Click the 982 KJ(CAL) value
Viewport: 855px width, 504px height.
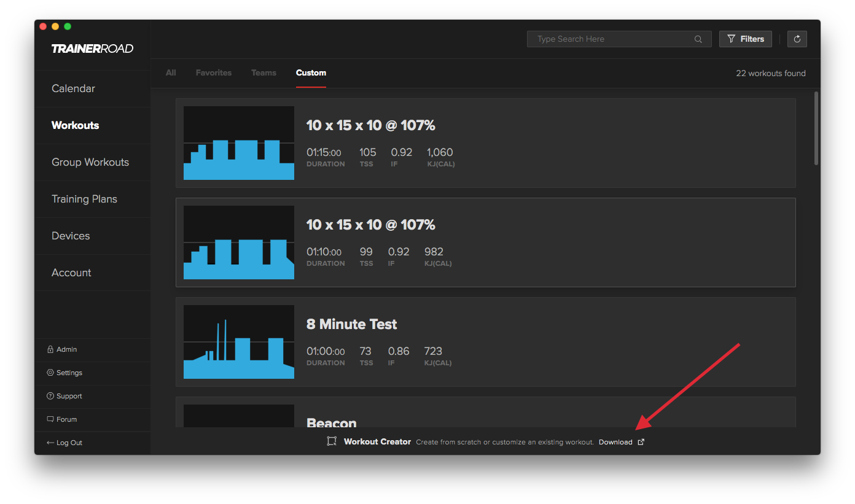point(434,252)
